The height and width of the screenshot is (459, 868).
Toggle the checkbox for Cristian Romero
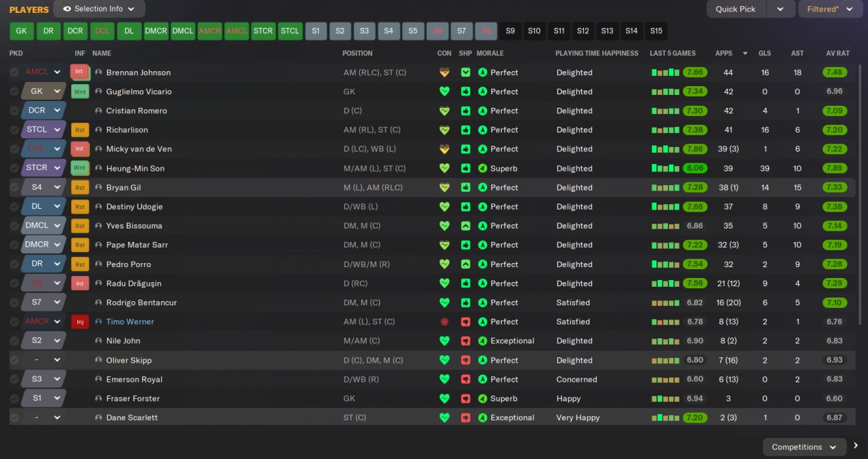pos(14,111)
